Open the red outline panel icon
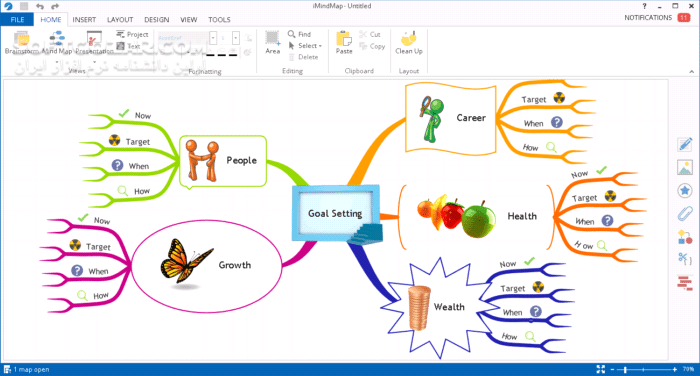Viewport: 700px width, 376px height. pyautogui.click(x=685, y=283)
